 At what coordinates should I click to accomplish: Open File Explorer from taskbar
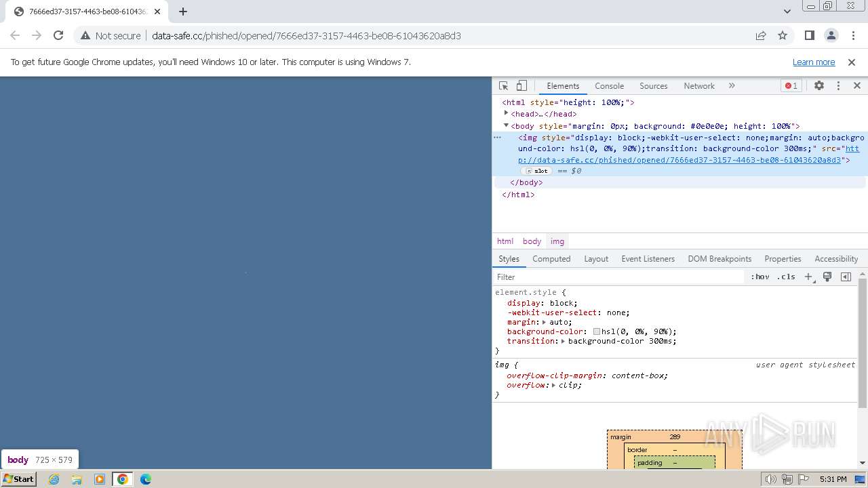(77, 479)
